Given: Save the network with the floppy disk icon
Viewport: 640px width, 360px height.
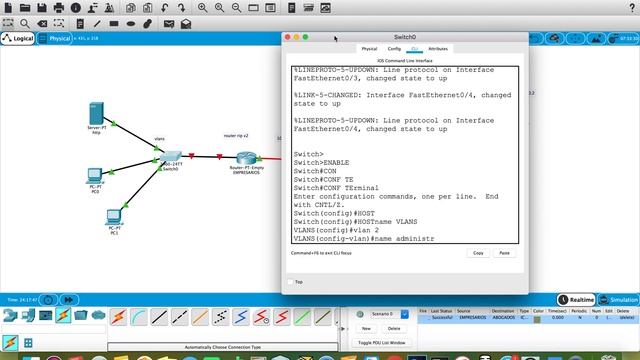Looking at the screenshot, I should coord(42,8).
